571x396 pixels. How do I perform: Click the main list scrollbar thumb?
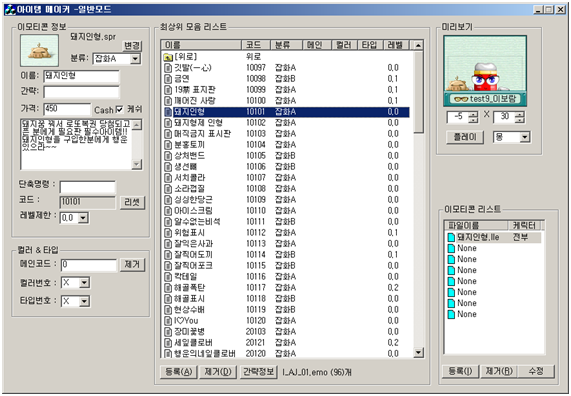click(x=418, y=92)
